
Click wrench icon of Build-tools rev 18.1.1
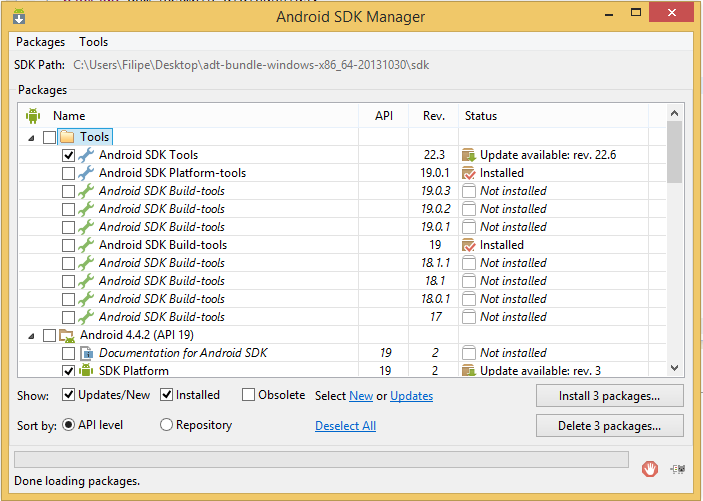(86, 263)
